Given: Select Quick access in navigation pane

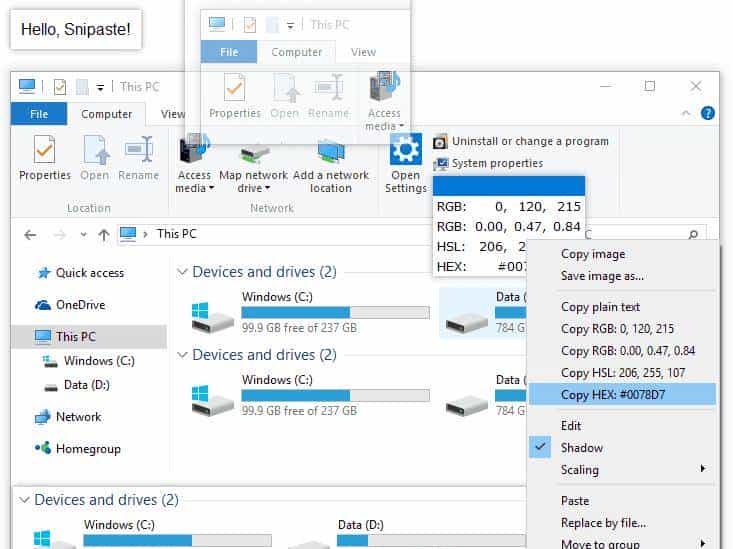Looking at the screenshot, I should click(x=89, y=273).
